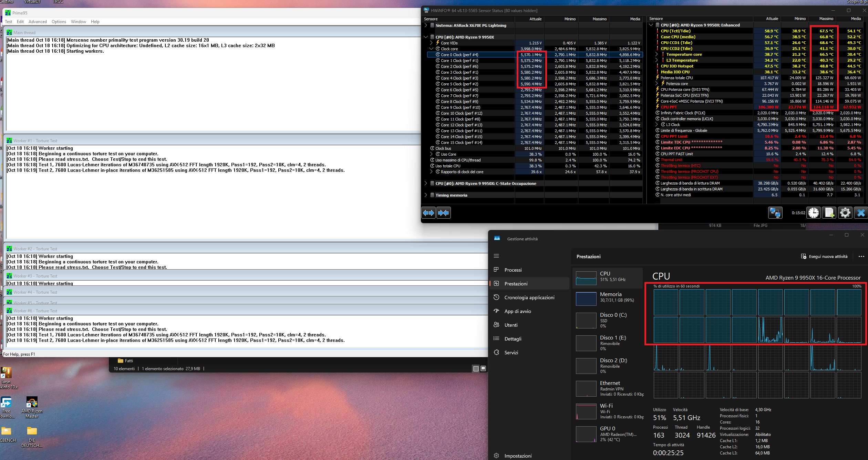Open HWiNFO sensor settings gear

[x=845, y=213]
